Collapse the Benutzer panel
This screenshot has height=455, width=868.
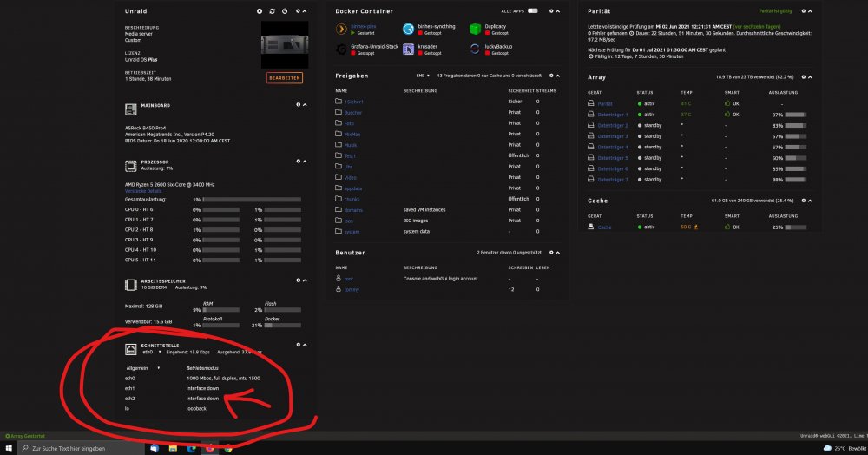[557, 253]
